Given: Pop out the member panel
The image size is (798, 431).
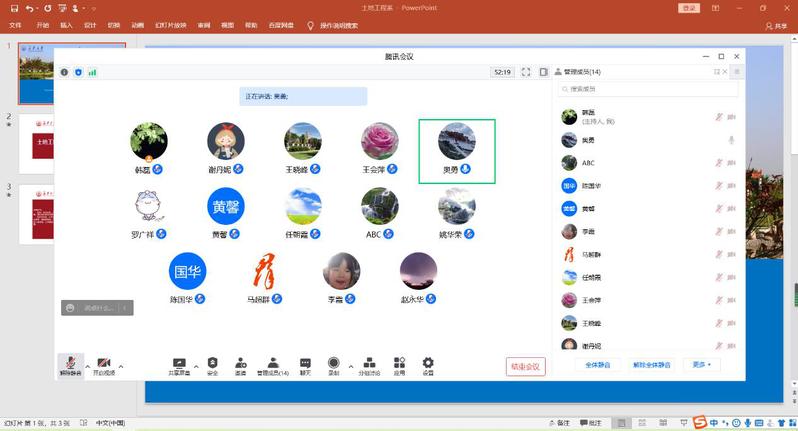Looking at the screenshot, I should 718,72.
